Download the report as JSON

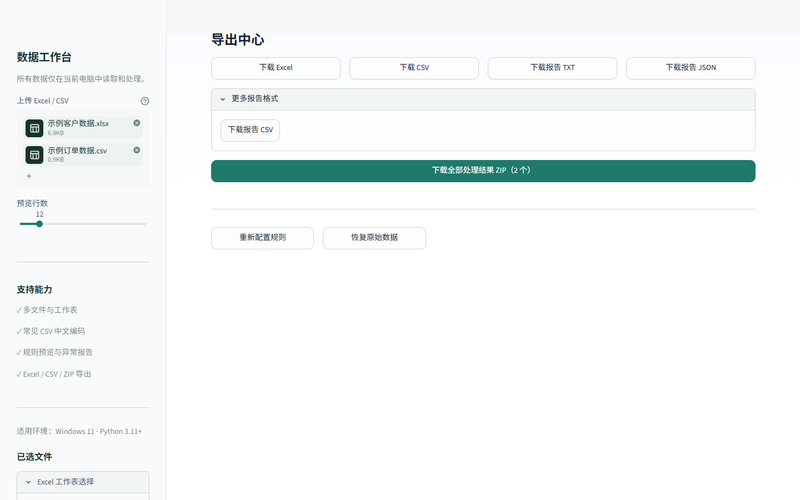click(691, 68)
